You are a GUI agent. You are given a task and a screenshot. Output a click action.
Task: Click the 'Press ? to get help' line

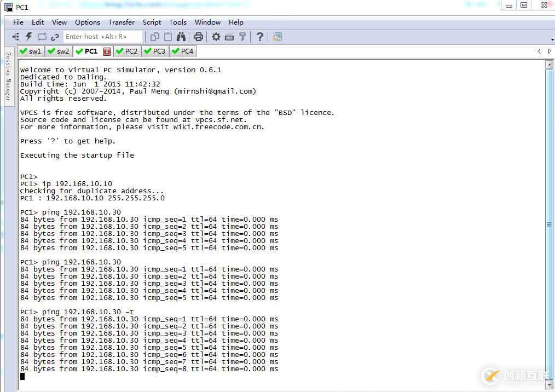pyautogui.click(x=68, y=141)
